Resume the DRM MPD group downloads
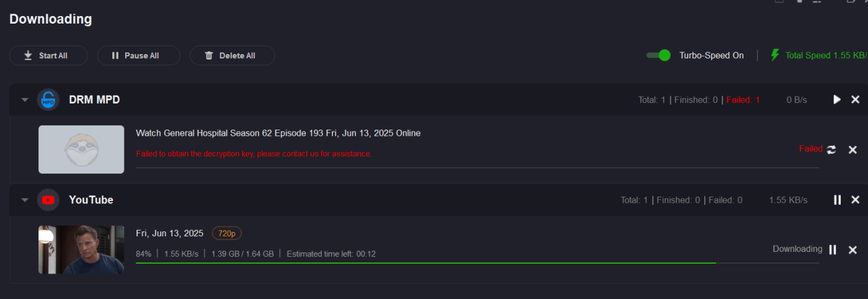This screenshot has height=299, width=868. 837,100
